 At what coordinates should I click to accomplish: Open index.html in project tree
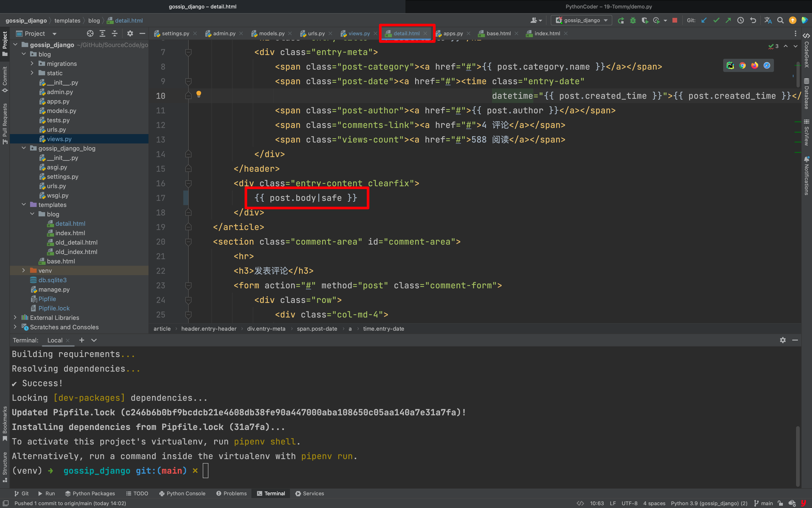pos(70,233)
